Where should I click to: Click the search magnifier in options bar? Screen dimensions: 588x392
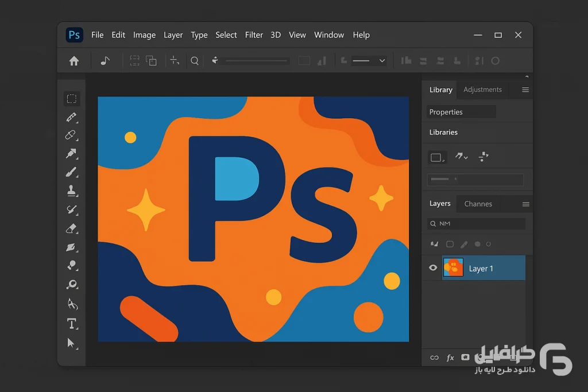[195, 61]
